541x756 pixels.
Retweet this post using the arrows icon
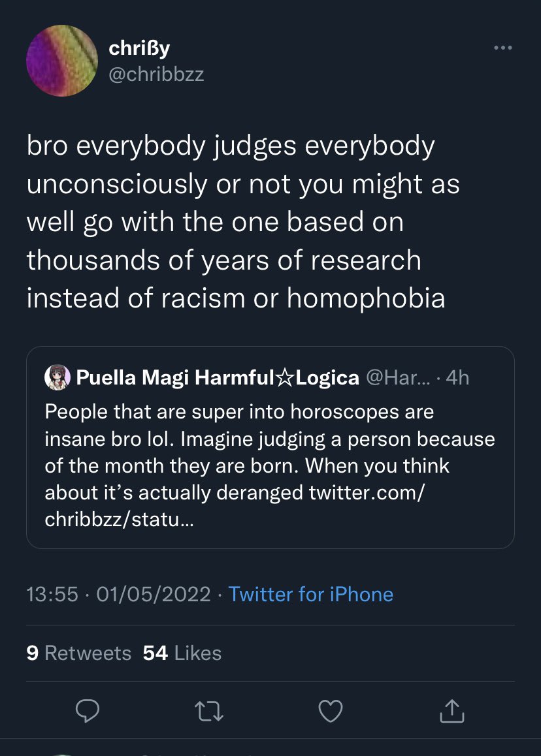pos(208,712)
